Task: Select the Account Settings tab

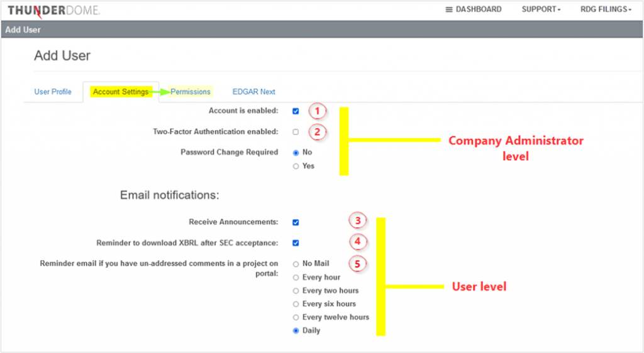Action: click(121, 92)
